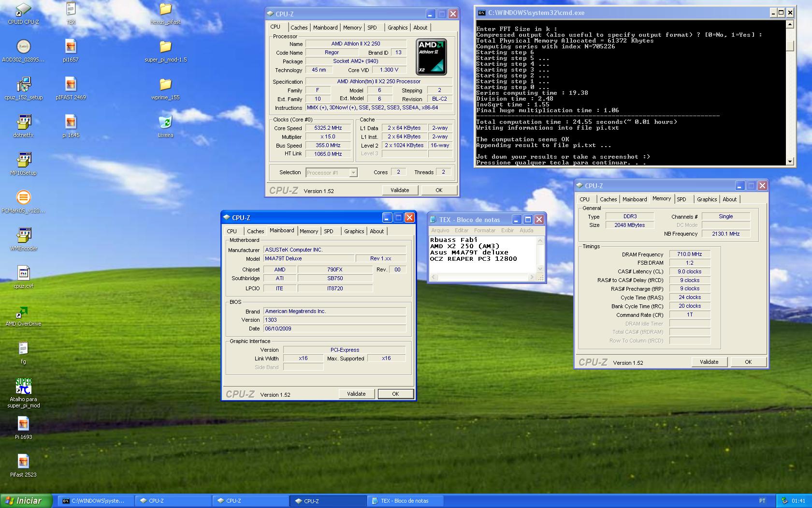Image resolution: width=812 pixels, height=508 pixels.
Task: Open the hexus_pifast folder
Action: pyautogui.click(x=165, y=13)
